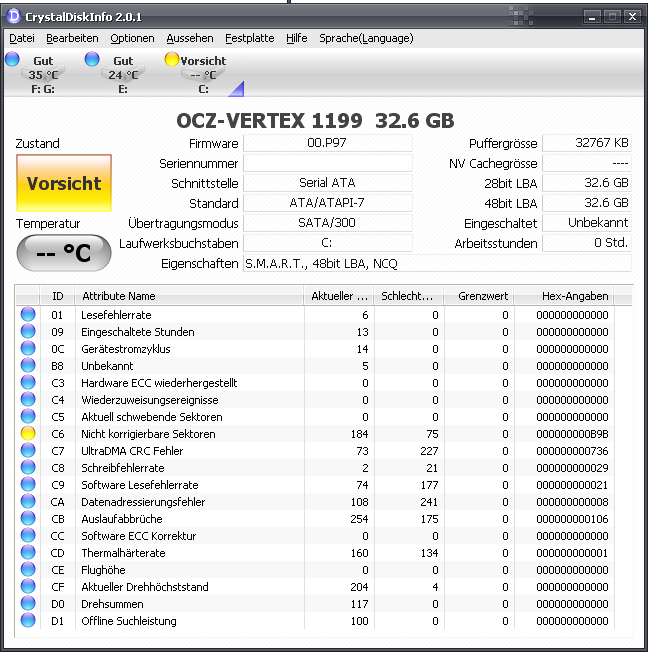Click the Übertragungsmodus field SATA/300
648x652 pixels.
(x=328, y=223)
